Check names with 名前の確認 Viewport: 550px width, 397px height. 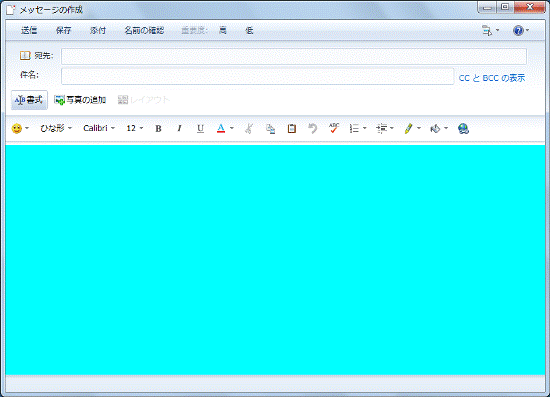(144, 31)
